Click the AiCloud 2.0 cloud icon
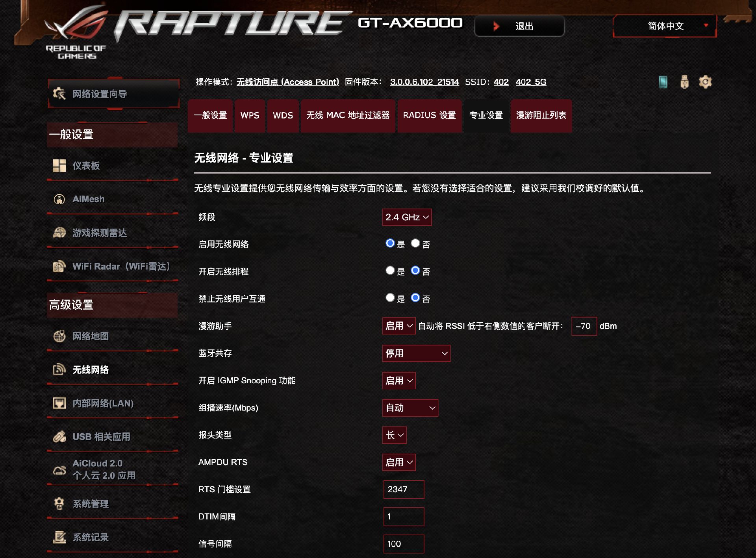756x558 pixels. (x=59, y=470)
